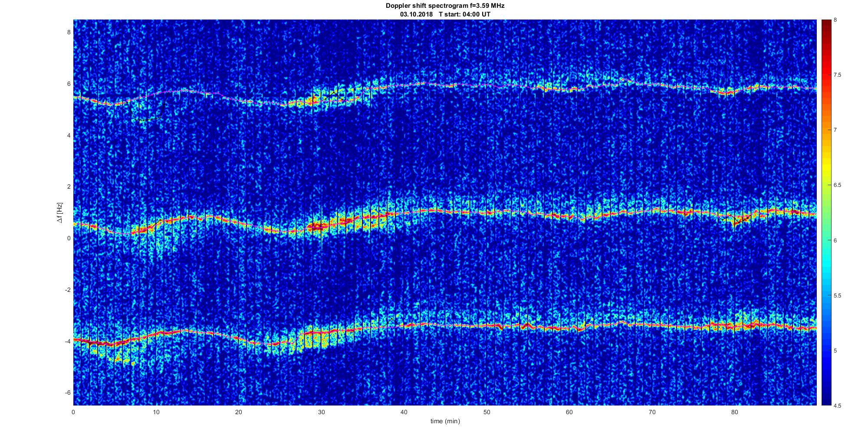This screenshot has width=868, height=435.
Task: Click the x-axis label 'time (min)'
Action: 445,421
